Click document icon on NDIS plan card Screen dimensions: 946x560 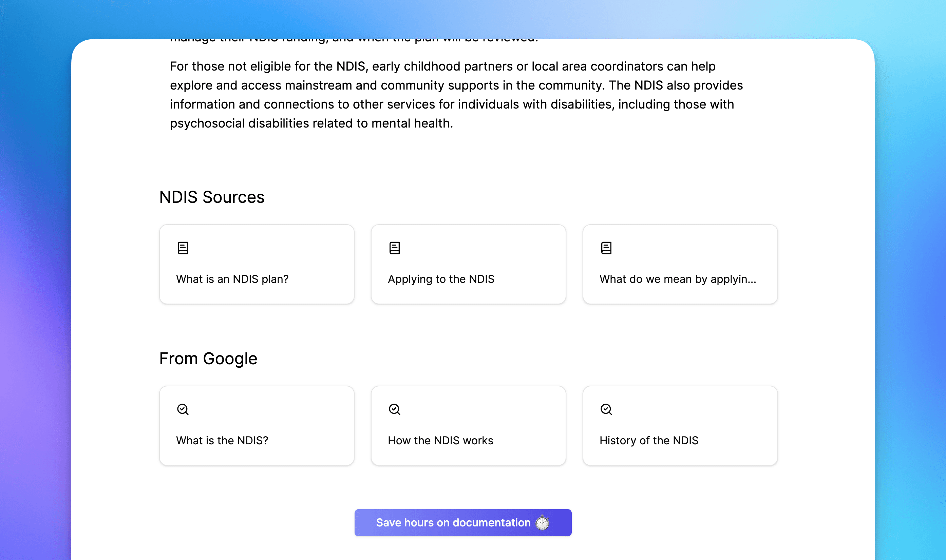(183, 248)
